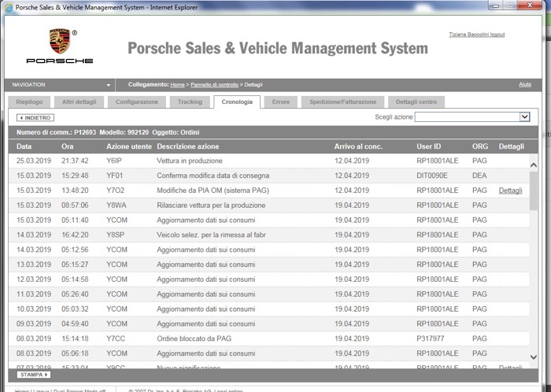Screen dimensions: 551x392
Task: Open Dettagli link for Modifiche da PIA OM
Action: coord(510,190)
